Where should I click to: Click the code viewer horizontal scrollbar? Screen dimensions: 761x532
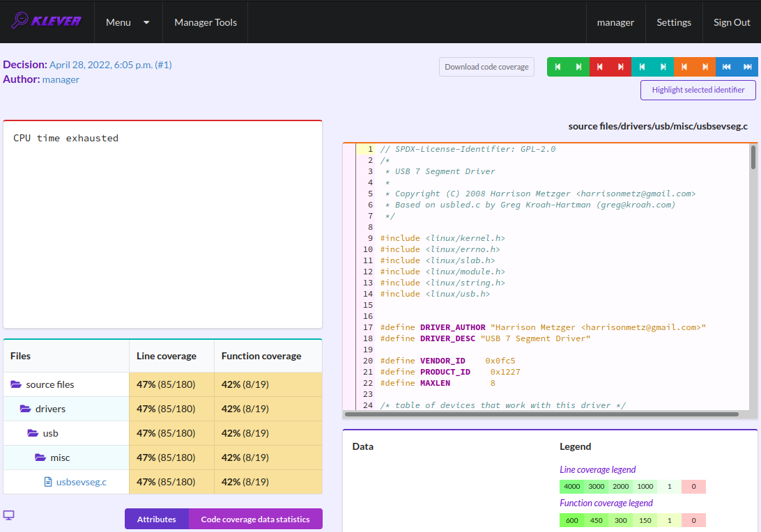[541, 414]
